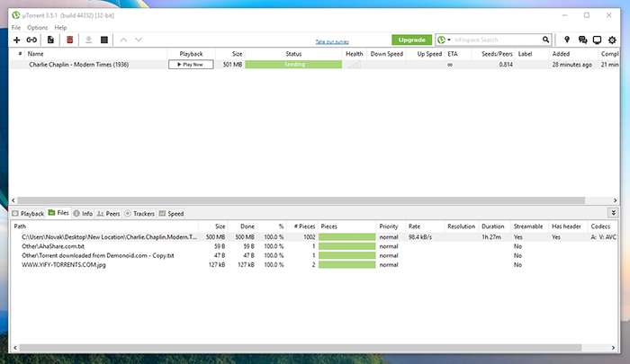Image resolution: width=630 pixels, height=364 pixels.
Task: Sort by the Down Speed column header
Action: (x=386, y=54)
